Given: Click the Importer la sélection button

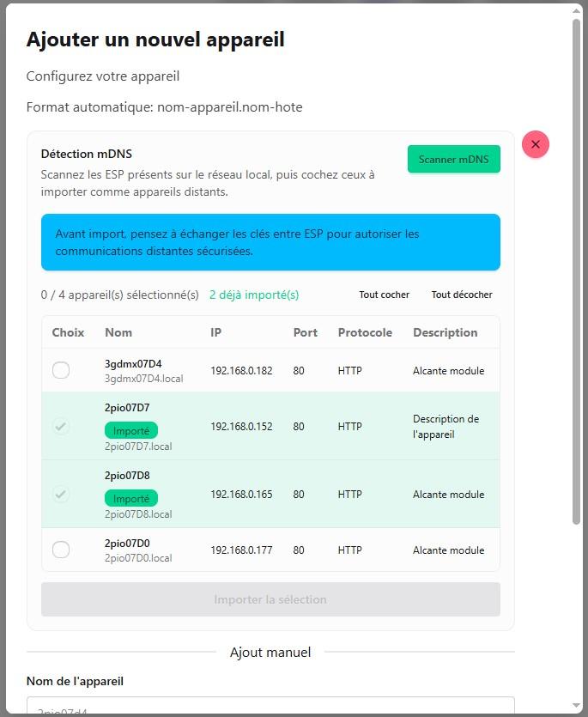Looking at the screenshot, I should tap(270, 599).
